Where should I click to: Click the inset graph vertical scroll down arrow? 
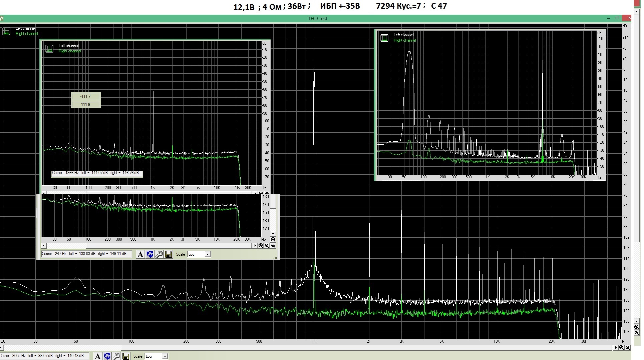tap(273, 234)
